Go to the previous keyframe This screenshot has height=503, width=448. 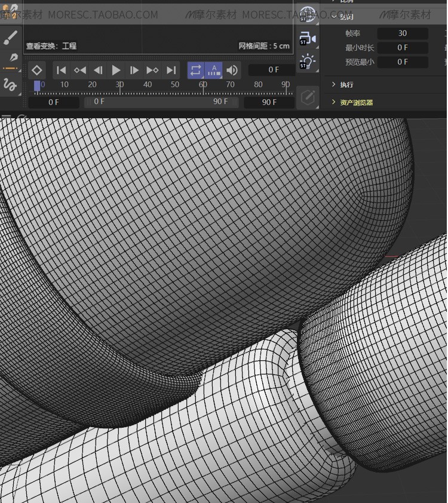point(80,70)
